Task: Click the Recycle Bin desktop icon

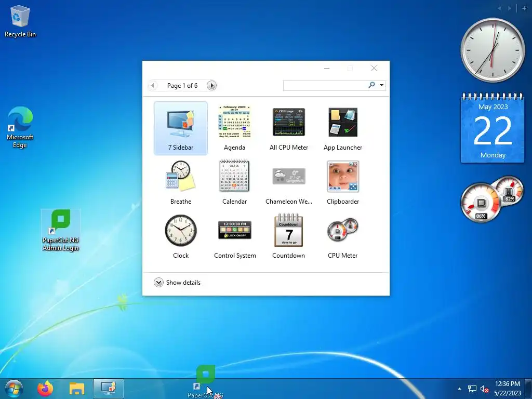Action: (20, 21)
